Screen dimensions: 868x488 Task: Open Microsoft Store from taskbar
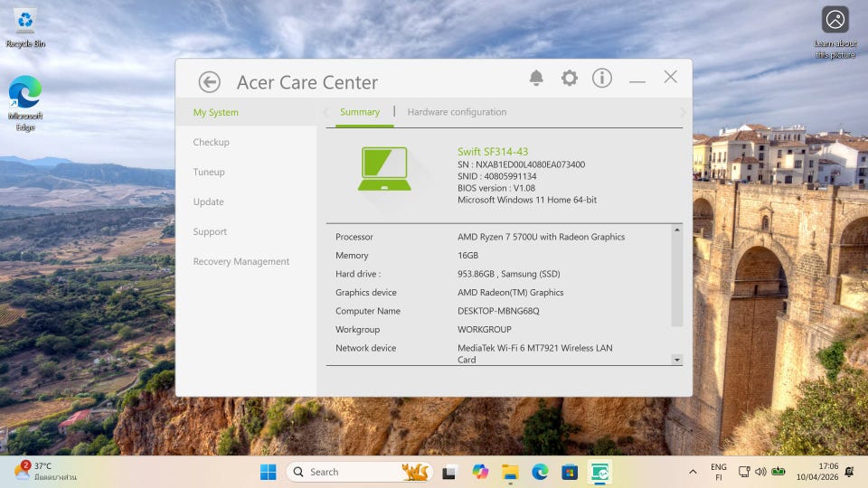coord(570,472)
